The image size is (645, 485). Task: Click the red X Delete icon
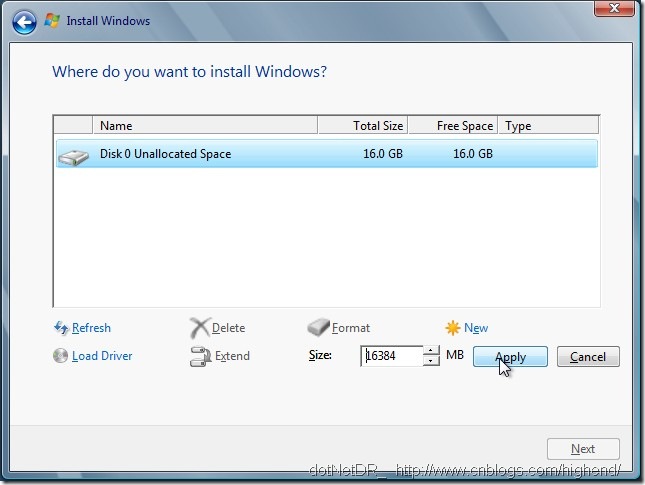click(x=200, y=328)
